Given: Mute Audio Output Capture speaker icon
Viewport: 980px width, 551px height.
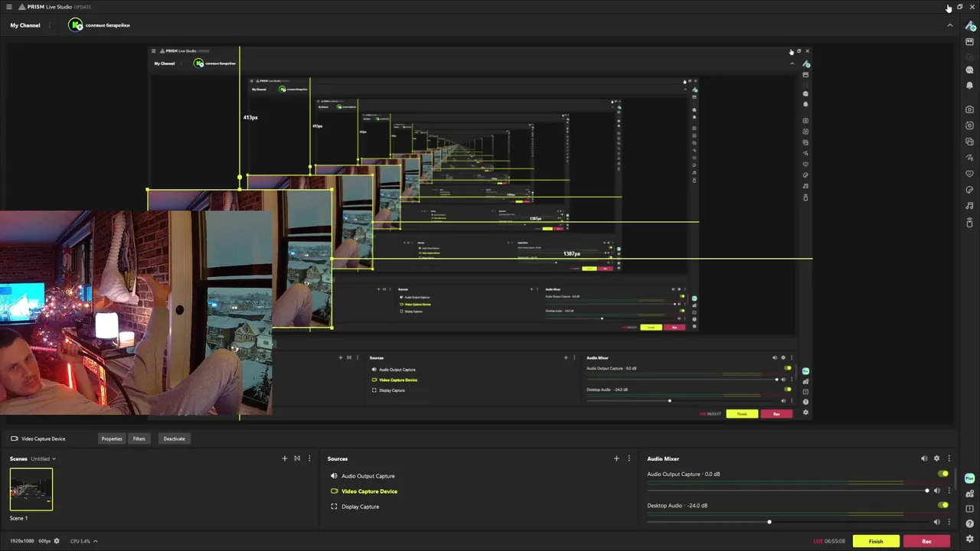Looking at the screenshot, I should pyautogui.click(x=936, y=491).
